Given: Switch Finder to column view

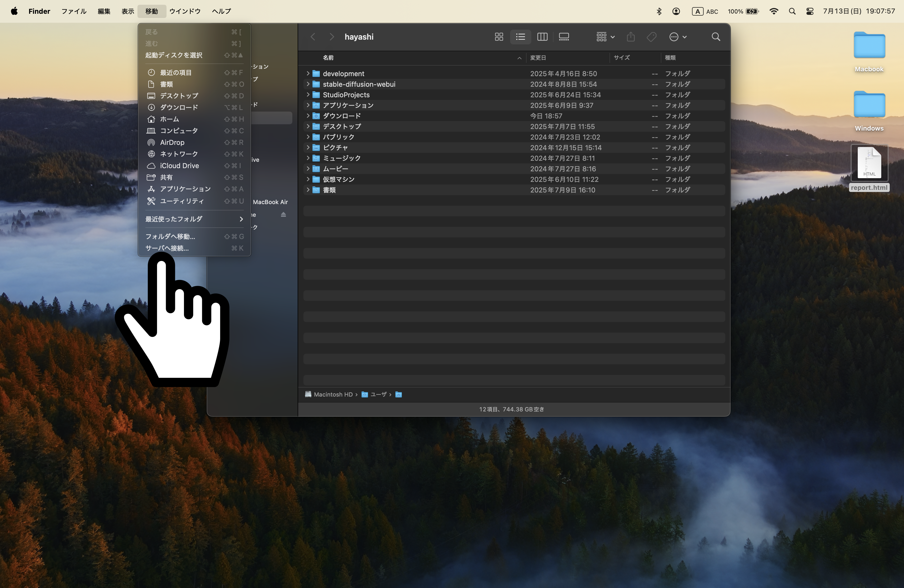Looking at the screenshot, I should [x=542, y=37].
